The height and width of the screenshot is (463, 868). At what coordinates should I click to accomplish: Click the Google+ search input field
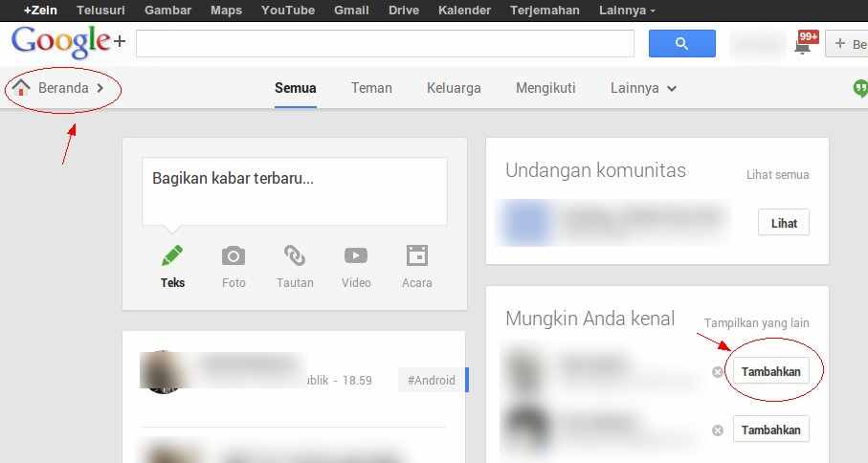click(386, 43)
